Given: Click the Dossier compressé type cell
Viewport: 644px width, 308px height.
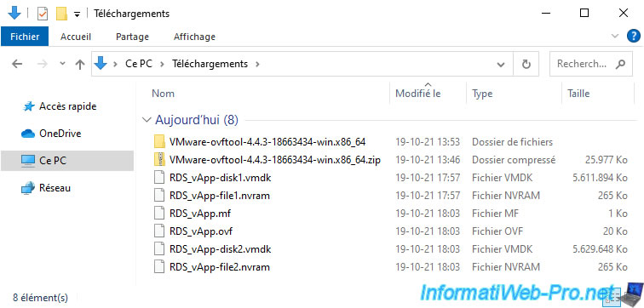Looking at the screenshot, I should coord(514,160).
